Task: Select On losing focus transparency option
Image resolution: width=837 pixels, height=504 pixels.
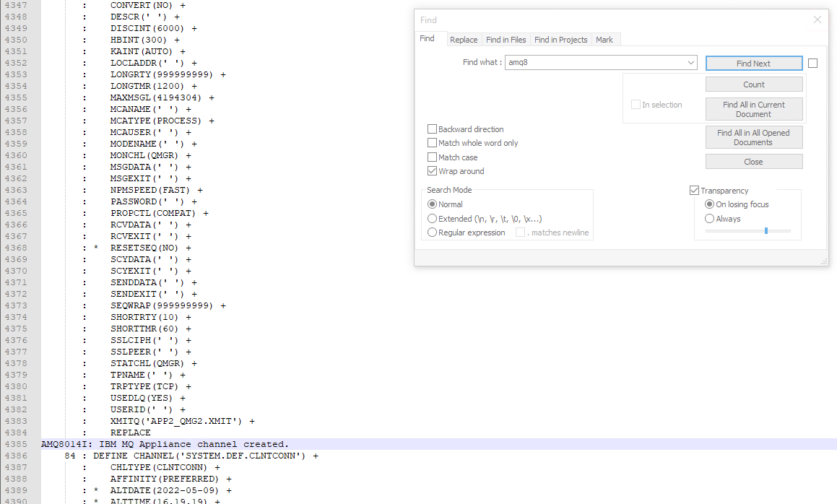Action: 709,204
